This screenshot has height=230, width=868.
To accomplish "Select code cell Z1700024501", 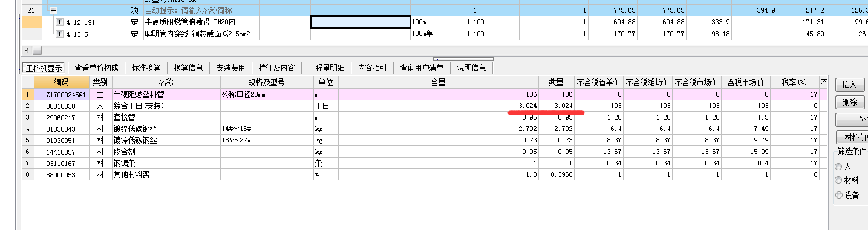I will [61, 94].
